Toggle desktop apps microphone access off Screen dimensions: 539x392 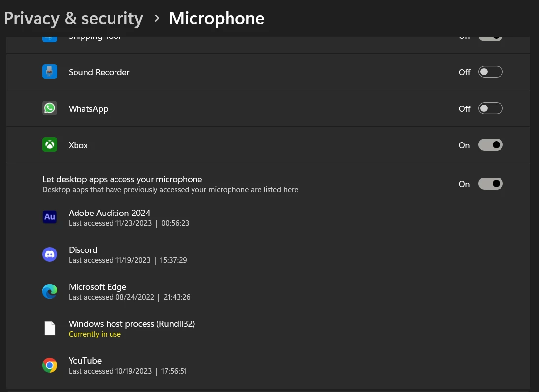491,184
